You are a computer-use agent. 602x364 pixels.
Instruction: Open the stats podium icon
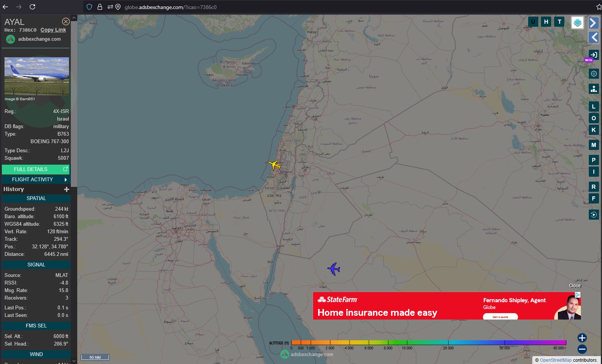(594, 89)
